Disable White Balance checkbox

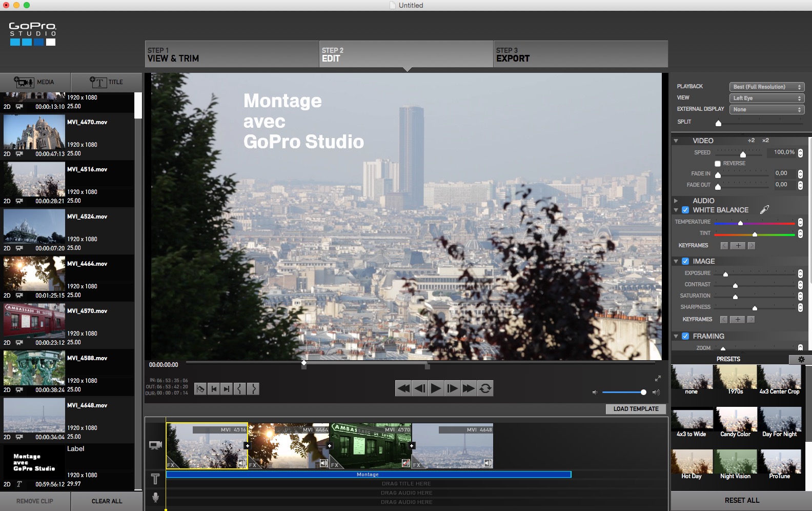pyautogui.click(x=685, y=210)
